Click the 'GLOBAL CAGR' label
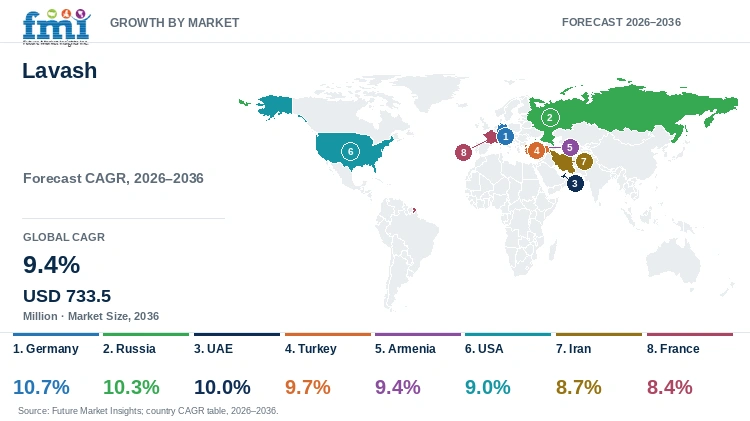The image size is (750, 421). click(64, 237)
